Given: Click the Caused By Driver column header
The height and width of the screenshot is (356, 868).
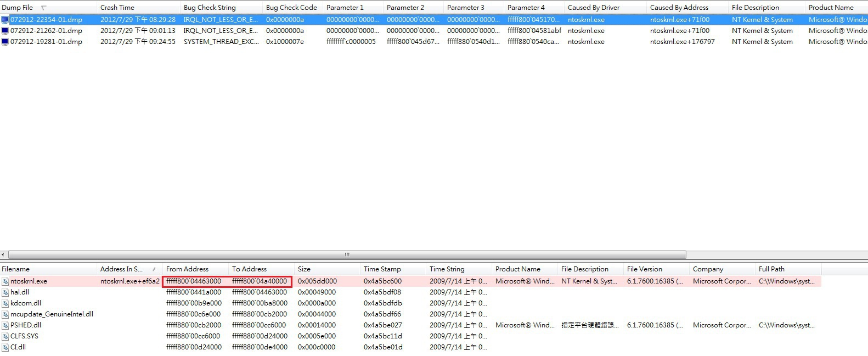Looking at the screenshot, I should coord(594,8).
